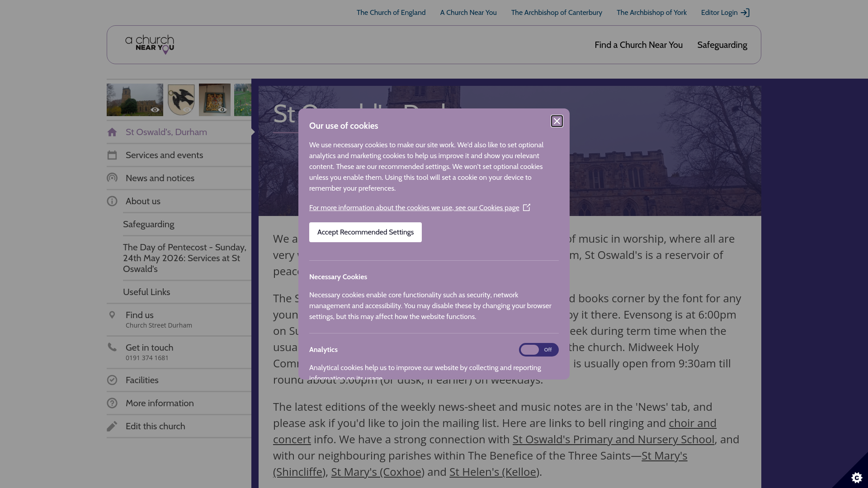
Task: Open Find us Church Street Durham
Action: coord(179,320)
